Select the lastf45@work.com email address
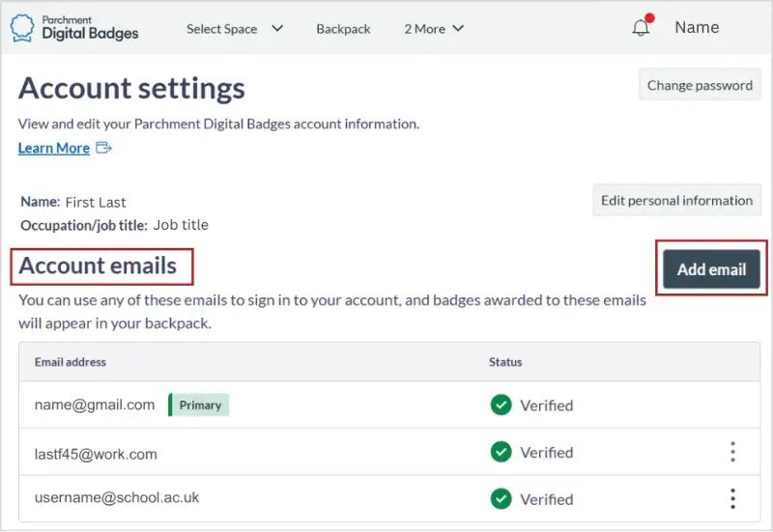The image size is (773, 532). (x=96, y=454)
